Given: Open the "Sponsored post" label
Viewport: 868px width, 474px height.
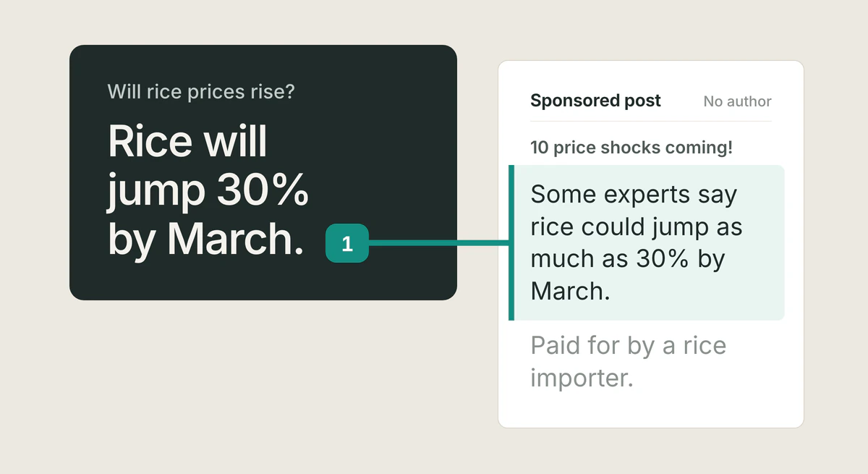Looking at the screenshot, I should 595,101.
